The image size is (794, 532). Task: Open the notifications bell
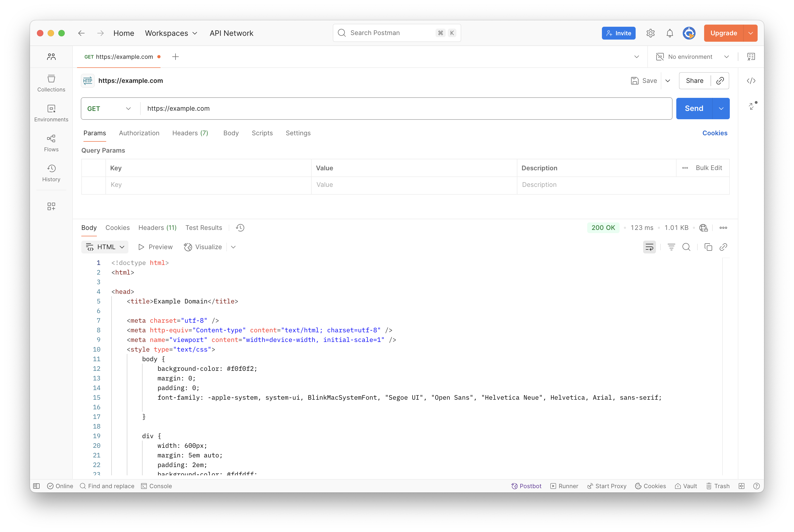point(669,33)
